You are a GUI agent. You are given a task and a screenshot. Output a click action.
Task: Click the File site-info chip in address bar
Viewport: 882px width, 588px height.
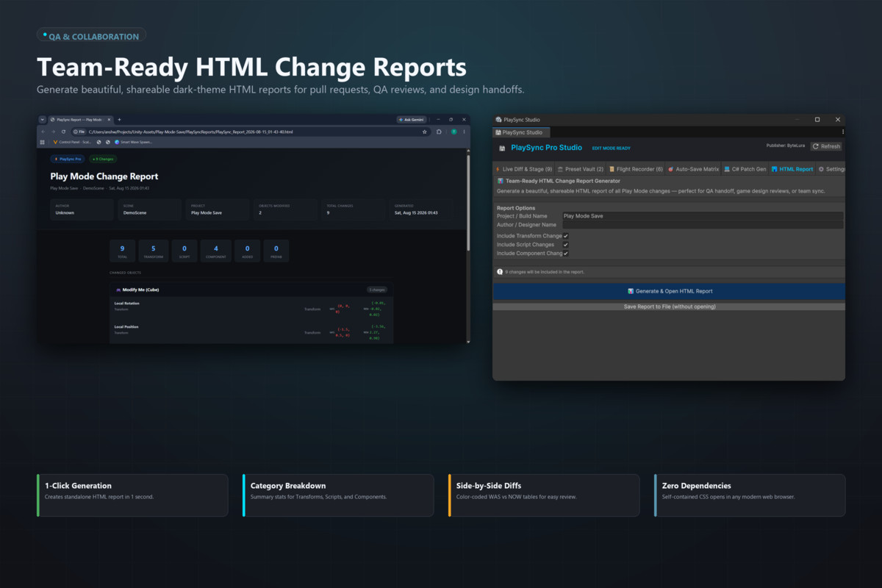[79, 132]
